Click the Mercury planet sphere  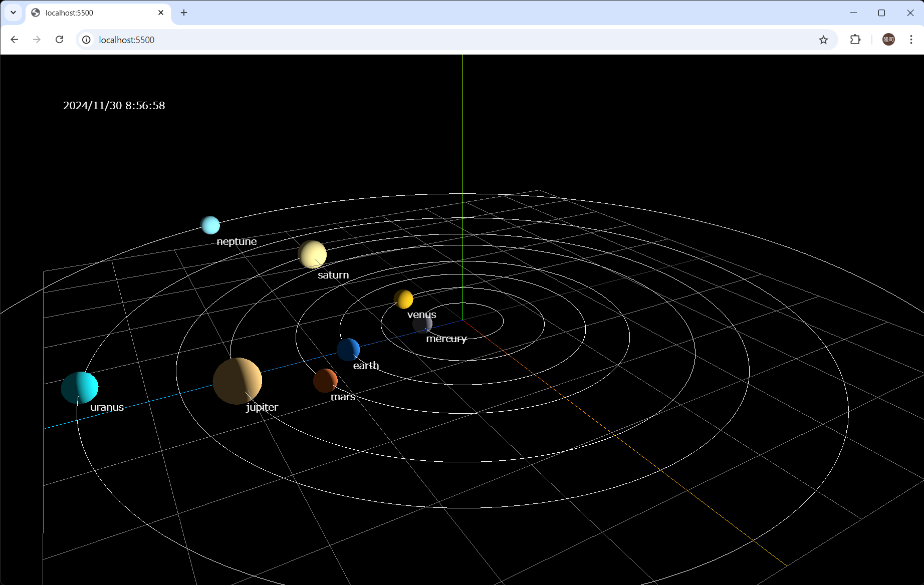pyautogui.click(x=422, y=324)
